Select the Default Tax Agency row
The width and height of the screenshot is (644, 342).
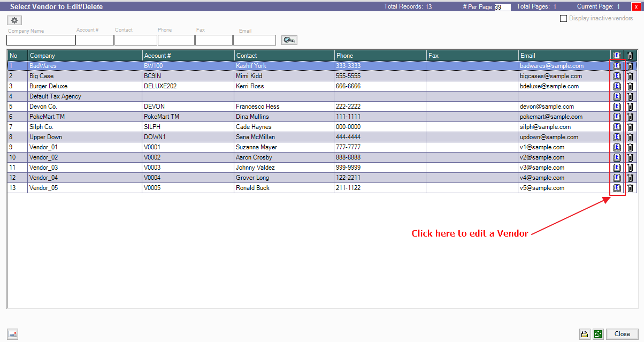click(x=85, y=96)
